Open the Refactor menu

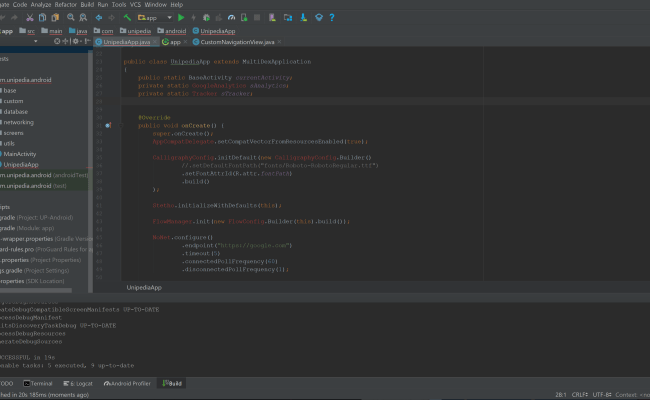[x=66, y=4]
